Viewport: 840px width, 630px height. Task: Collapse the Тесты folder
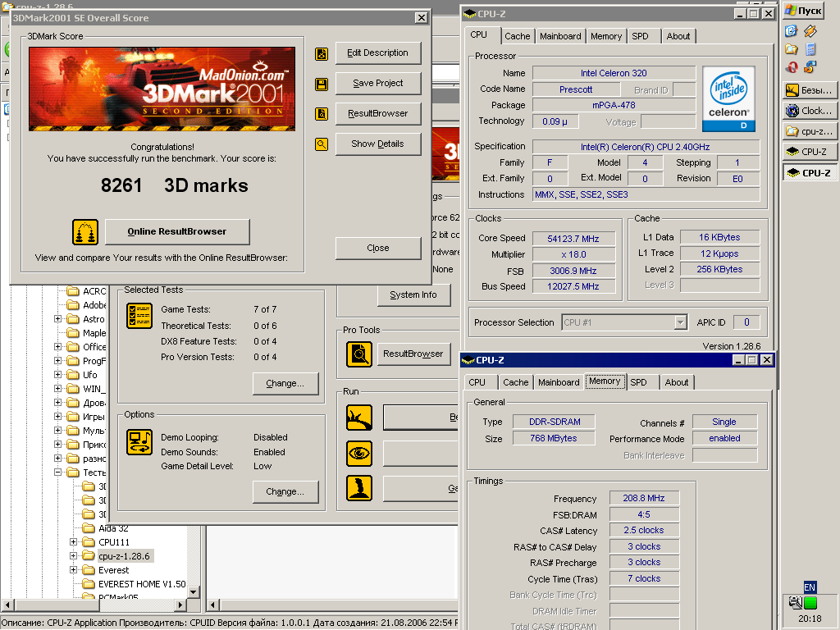pyautogui.click(x=58, y=472)
